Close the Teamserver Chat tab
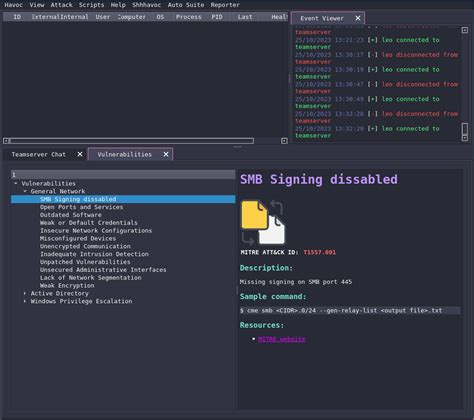The width and height of the screenshot is (474, 420). 80,154
